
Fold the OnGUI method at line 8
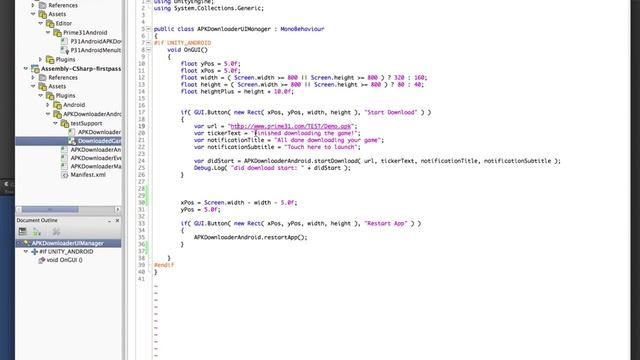pos(148,50)
